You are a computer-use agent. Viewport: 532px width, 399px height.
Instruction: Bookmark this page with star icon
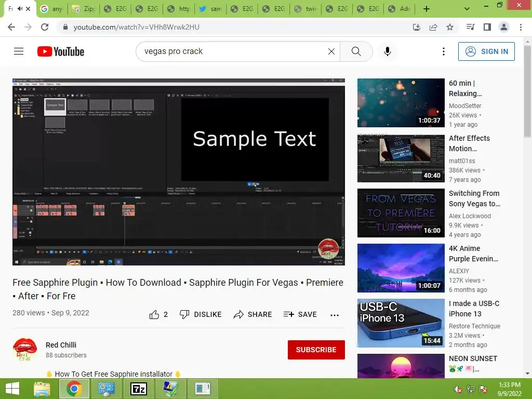coord(450,27)
